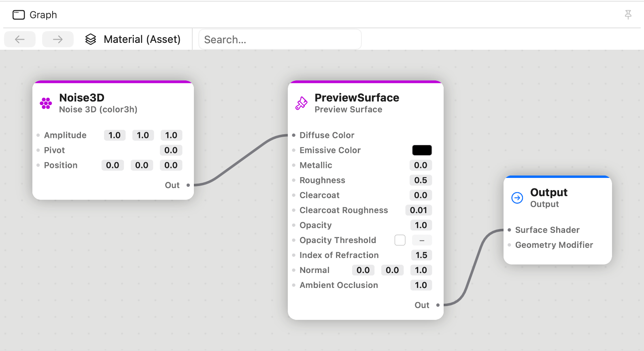
Task: Click the Clearcoat value field
Action: click(x=421, y=195)
